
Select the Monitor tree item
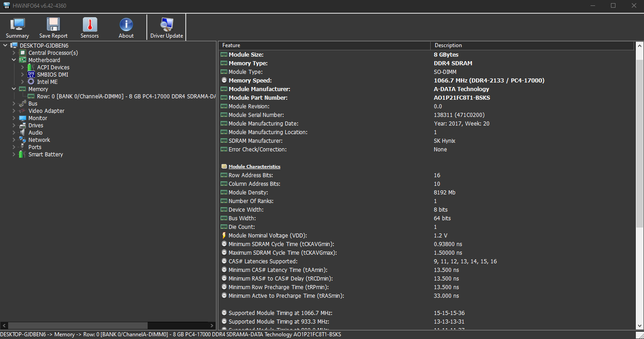pyautogui.click(x=38, y=118)
